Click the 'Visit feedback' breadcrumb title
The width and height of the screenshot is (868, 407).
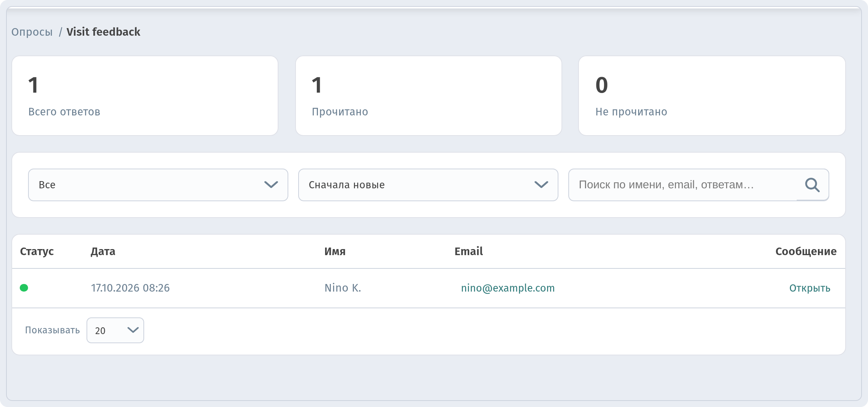103,32
